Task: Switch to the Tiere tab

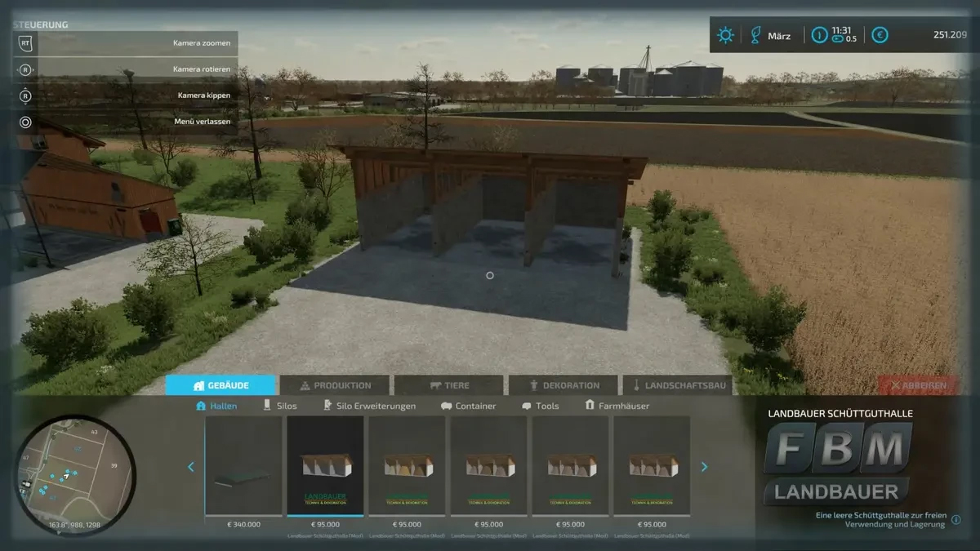Action: tap(448, 385)
